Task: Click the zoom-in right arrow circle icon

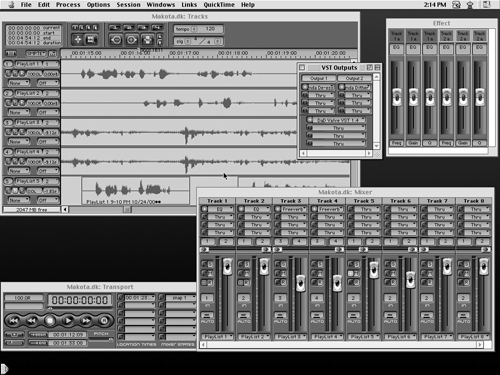Action: tap(131, 40)
